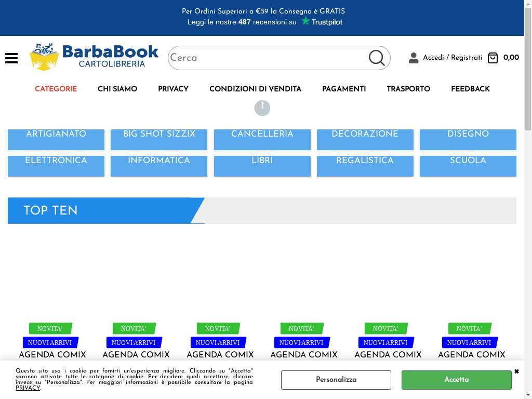Click the Personalizza cookie button
This screenshot has width=532, height=399.
tap(336, 380)
